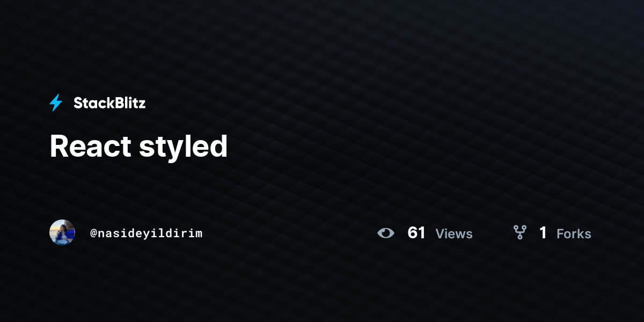This screenshot has height=322, width=644.
Task: Click the @ symbol in the username
Action: (x=93, y=233)
